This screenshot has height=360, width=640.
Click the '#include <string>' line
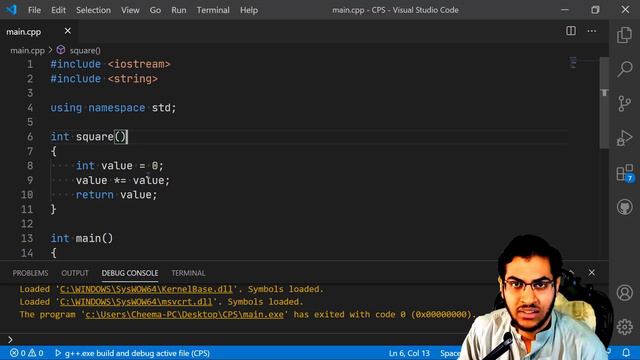click(x=104, y=79)
